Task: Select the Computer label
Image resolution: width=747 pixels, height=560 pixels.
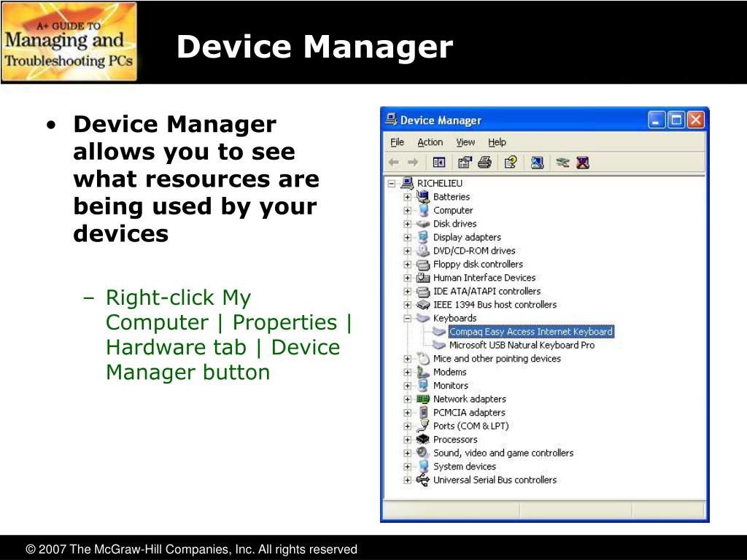Action: click(453, 210)
